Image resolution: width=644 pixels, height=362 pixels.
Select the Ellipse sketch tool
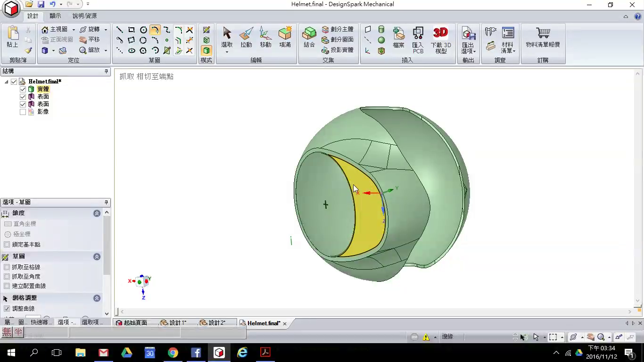coord(132,50)
